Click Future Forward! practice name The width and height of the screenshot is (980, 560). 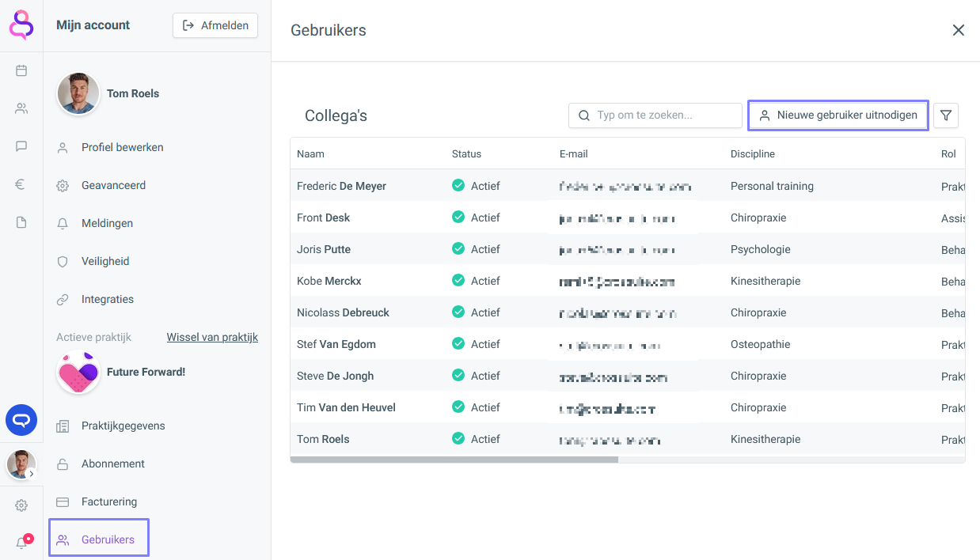146,372
